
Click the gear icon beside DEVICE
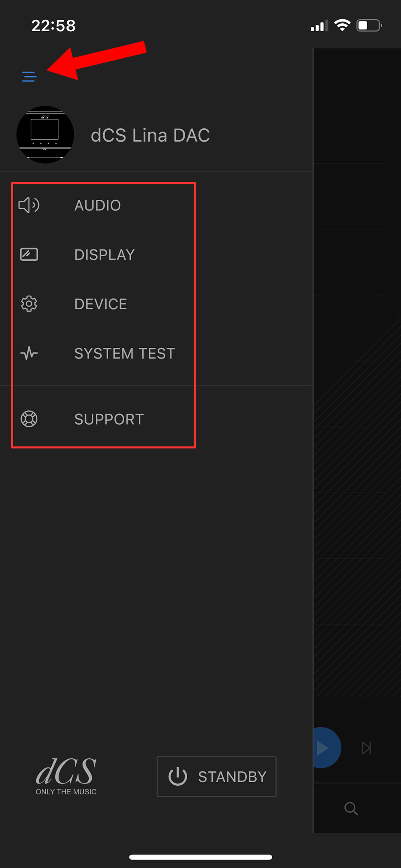click(29, 304)
